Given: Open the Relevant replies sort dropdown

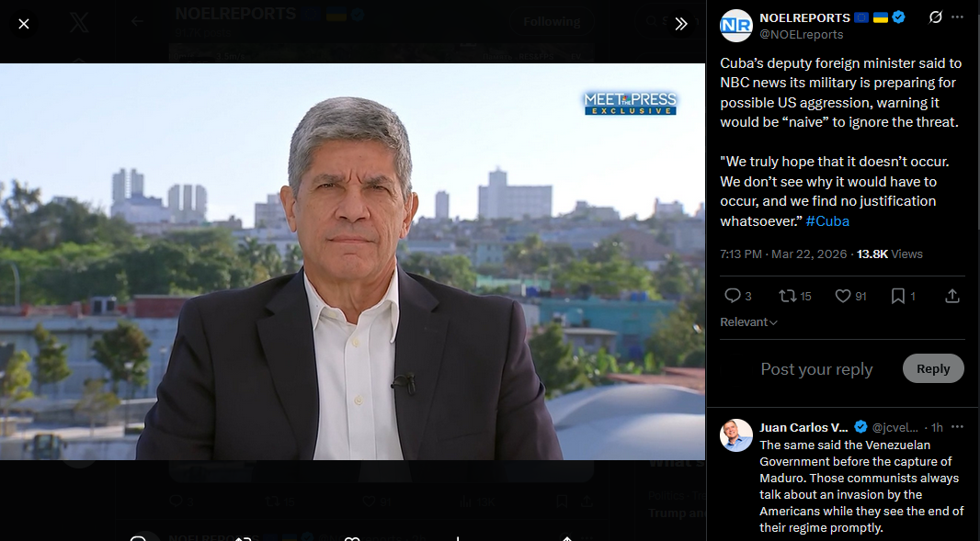Looking at the screenshot, I should [x=748, y=322].
